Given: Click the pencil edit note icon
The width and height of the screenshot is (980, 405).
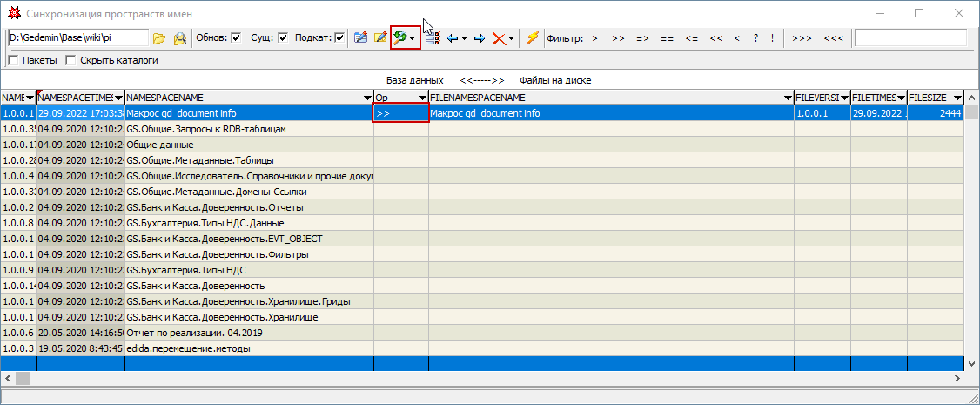Looking at the screenshot, I should pyautogui.click(x=379, y=38).
